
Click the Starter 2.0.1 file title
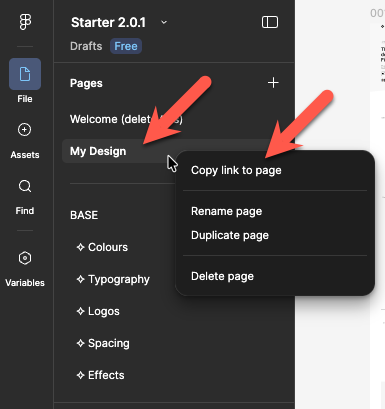pos(108,22)
